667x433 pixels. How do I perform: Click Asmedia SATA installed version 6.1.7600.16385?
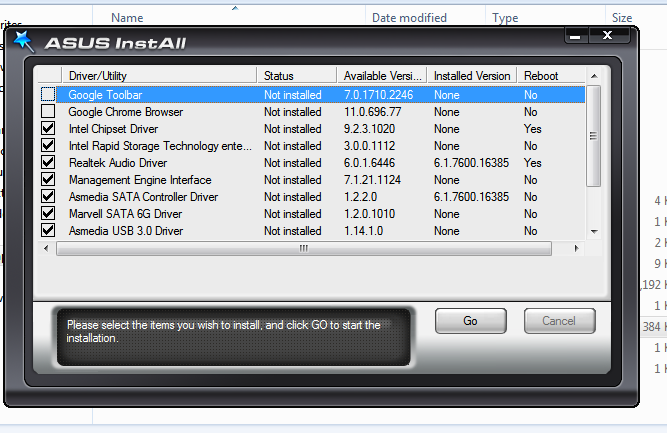click(471, 197)
